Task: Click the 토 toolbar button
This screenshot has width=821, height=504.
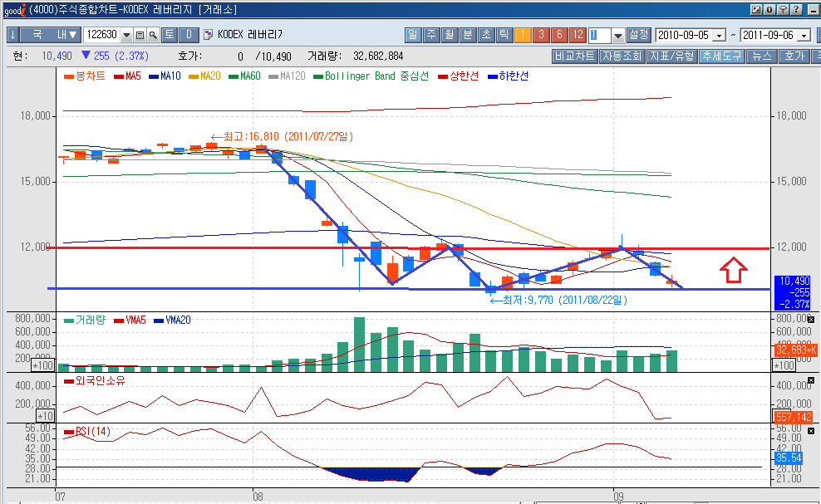Action: 170,35
